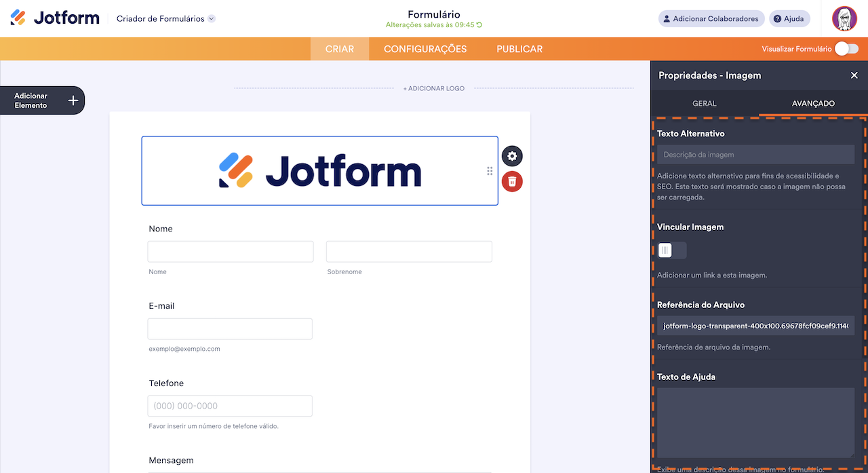Click the E-mail input field
868x473 pixels.
tap(230, 328)
